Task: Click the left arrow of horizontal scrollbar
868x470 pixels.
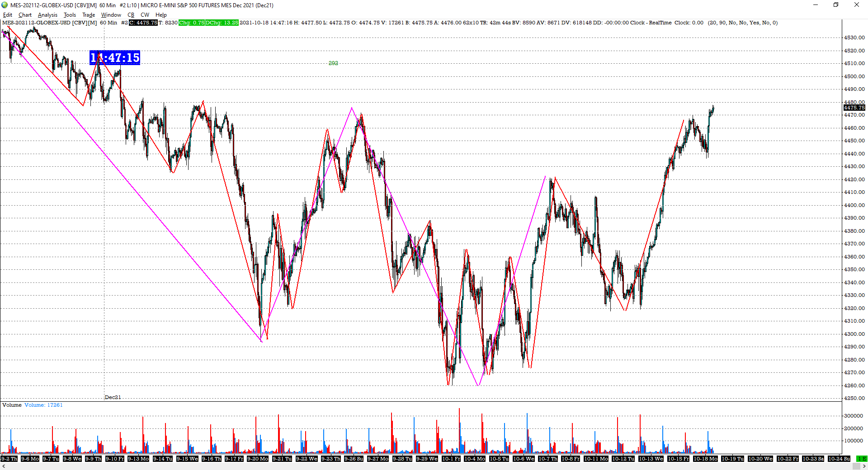Action: click(x=4, y=466)
